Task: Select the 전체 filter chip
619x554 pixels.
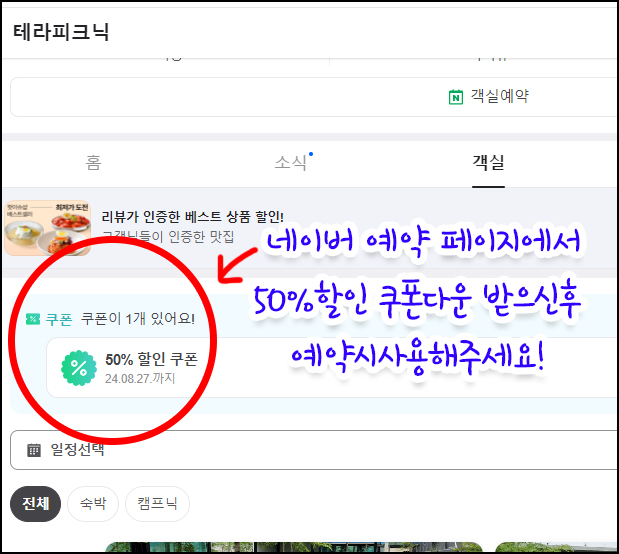Action: click(36, 504)
